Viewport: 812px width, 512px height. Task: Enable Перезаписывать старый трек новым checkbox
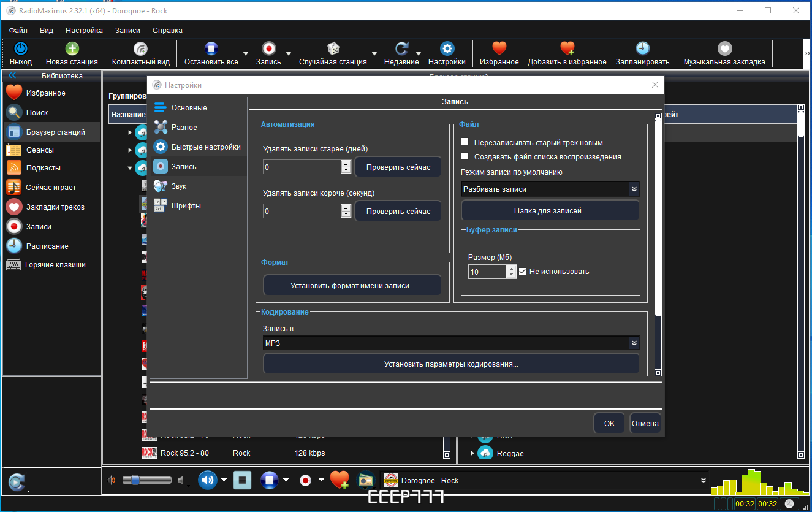coord(465,142)
